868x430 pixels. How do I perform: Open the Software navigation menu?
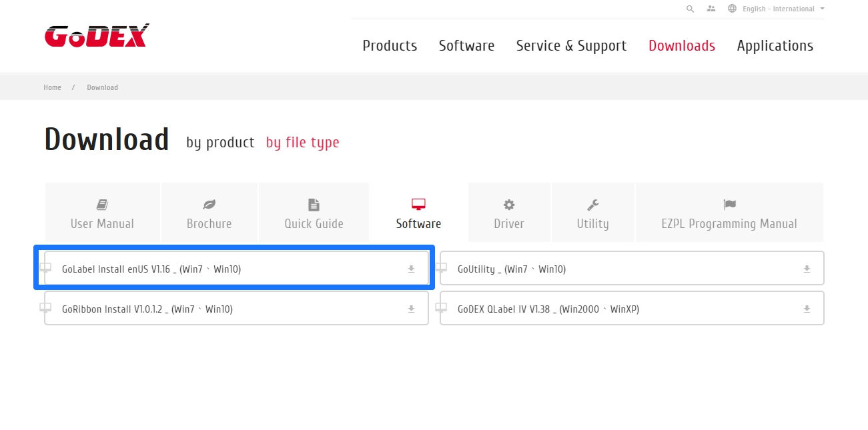[x=466, y=46]
